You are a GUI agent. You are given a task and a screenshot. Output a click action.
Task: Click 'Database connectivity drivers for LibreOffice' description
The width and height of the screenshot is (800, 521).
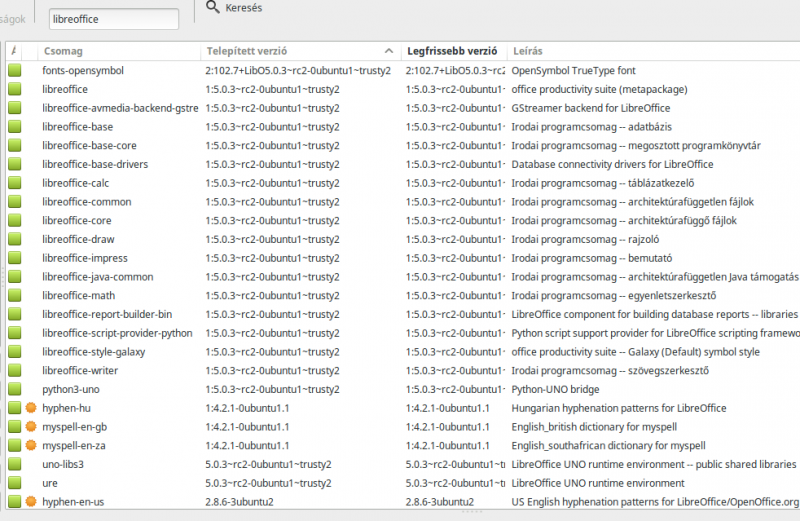612,164
